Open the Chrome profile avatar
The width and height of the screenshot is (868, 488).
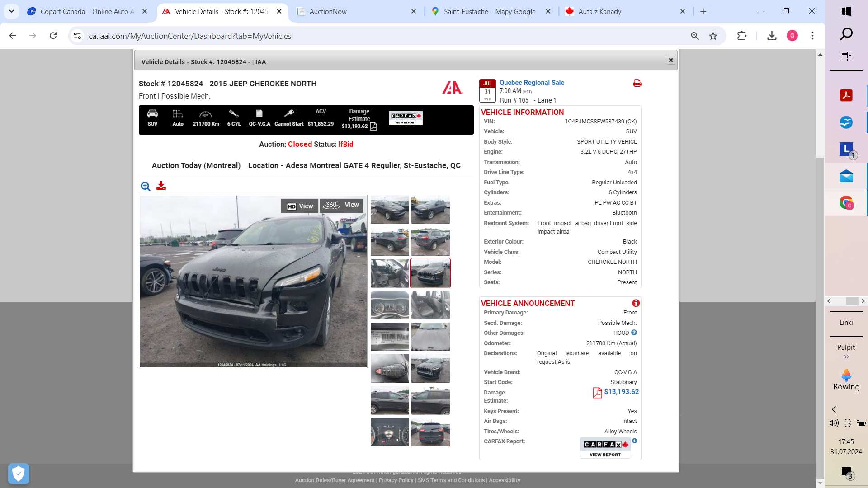[792, 36]
